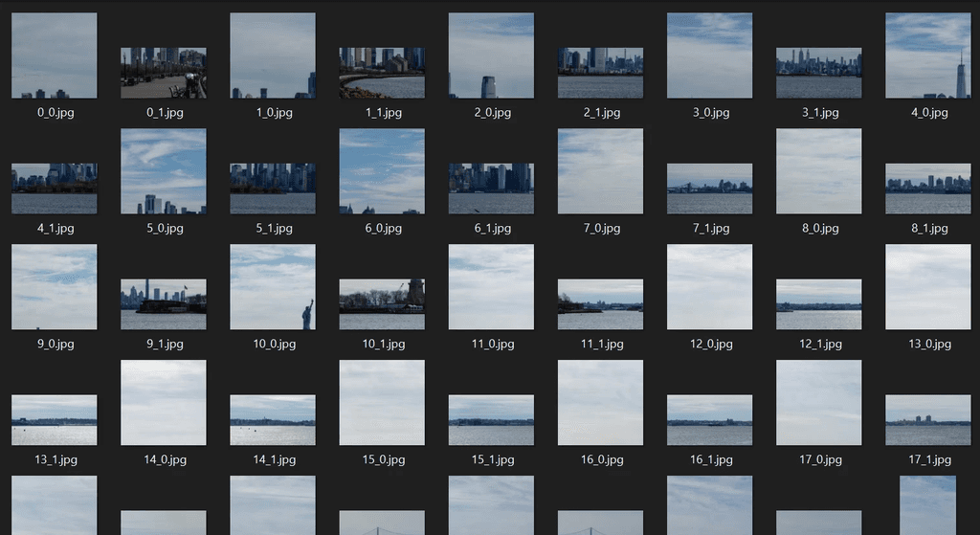Image resolution: width=980 pixels, height=535 pixels.
Task: Select the 0_0.jpg sky thumbnail
Action: coord(55,56)
